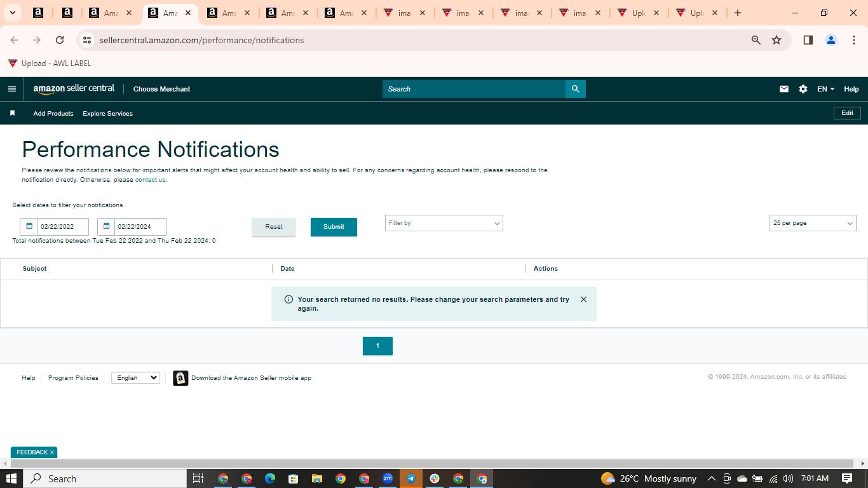Open the Windows Start menu
The width and height of the screenshot is (868, 488).
(x=11, y=478)
